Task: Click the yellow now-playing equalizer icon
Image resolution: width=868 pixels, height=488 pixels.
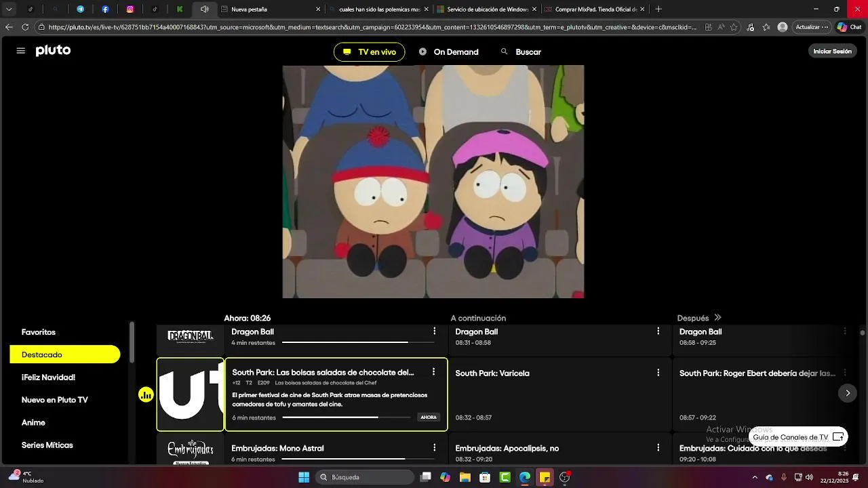Action: click(x=146, y=394)
